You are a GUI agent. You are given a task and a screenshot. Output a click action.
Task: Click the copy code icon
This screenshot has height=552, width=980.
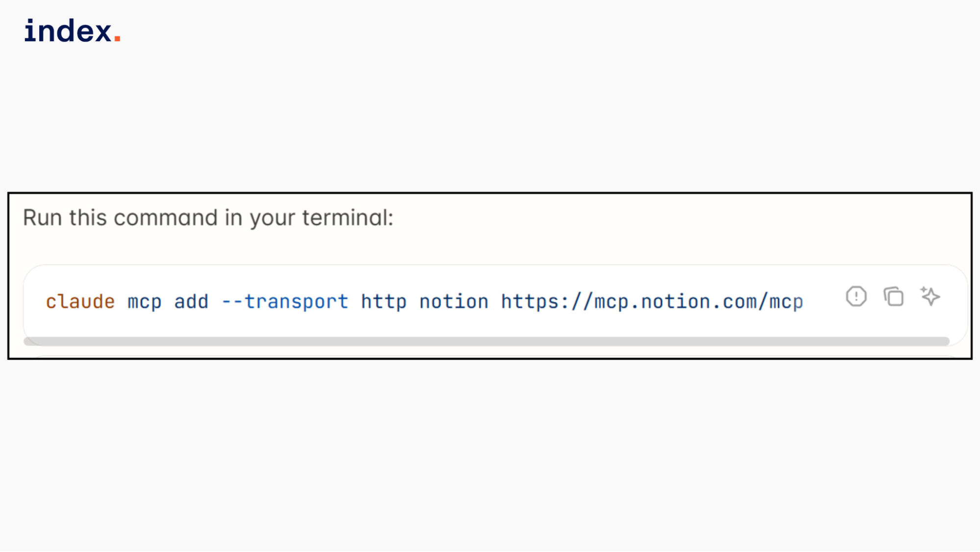click(x=893, y=297)
